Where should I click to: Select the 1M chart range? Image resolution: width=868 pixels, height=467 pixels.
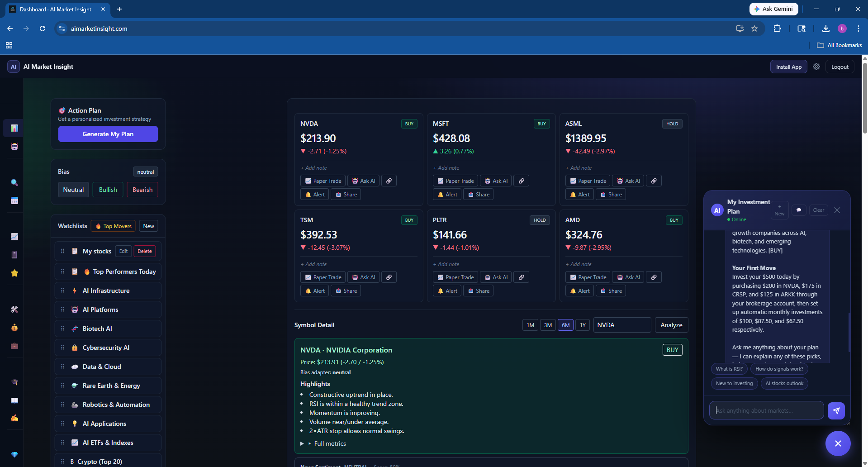[530, 325]
